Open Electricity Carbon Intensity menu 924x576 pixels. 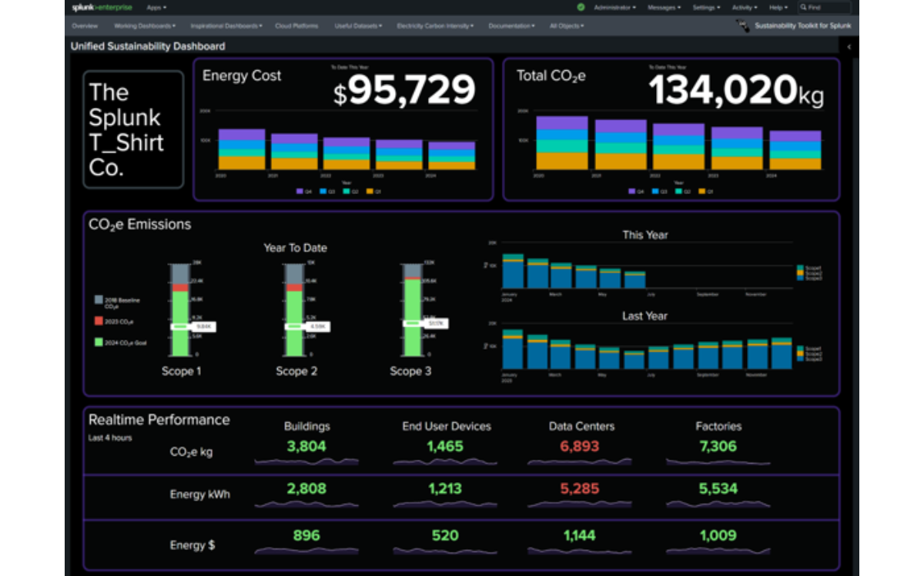pos(435,25)
